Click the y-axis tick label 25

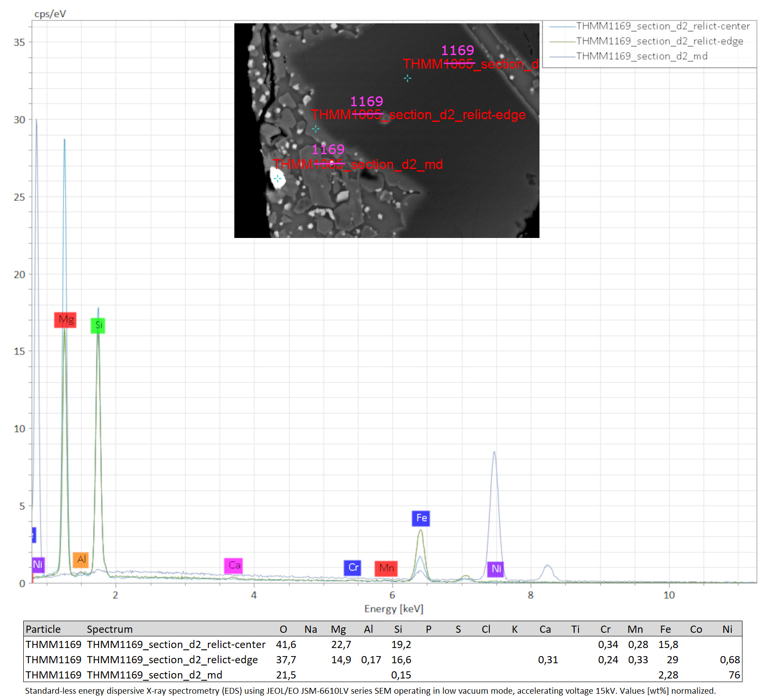point(19,197)
